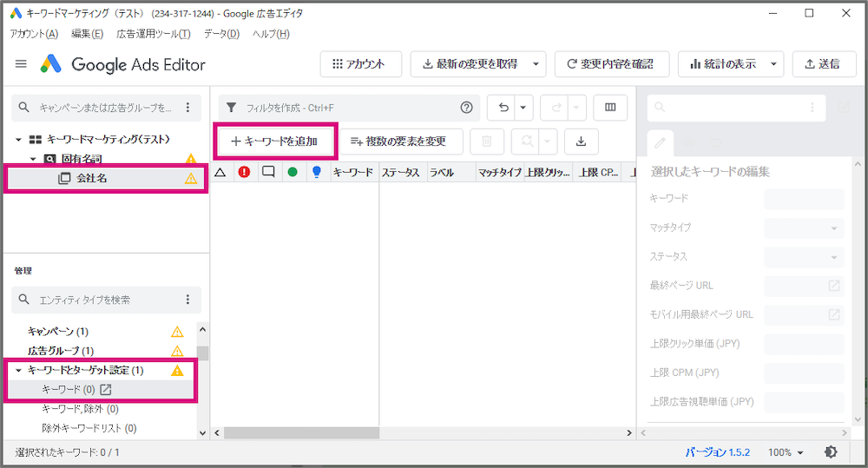Click the horizontal scrollbar thumb under the keyword table
Image resolution: width=868 pixels, height=468 pixels.
click(x=302, y=433)
